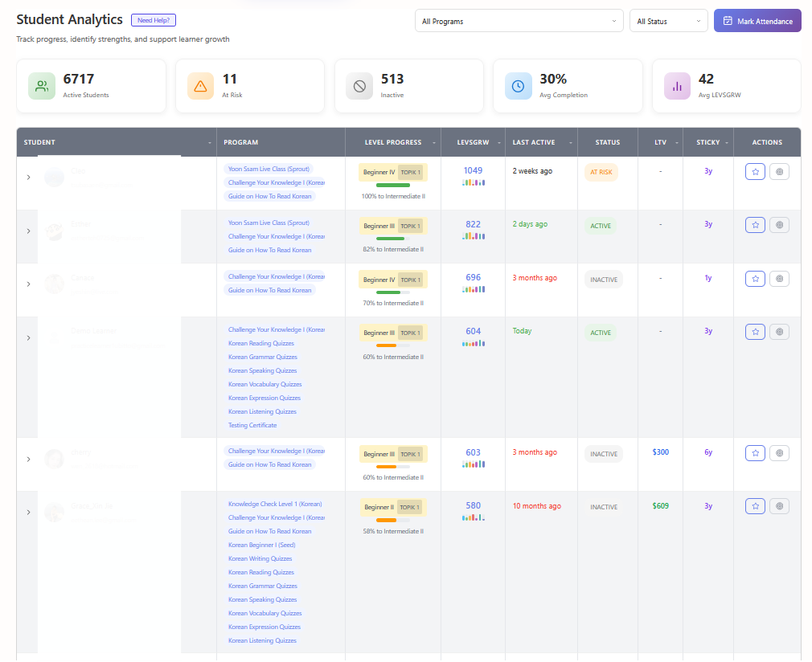Open the Testing Certificate program link

tap(252, 425)
